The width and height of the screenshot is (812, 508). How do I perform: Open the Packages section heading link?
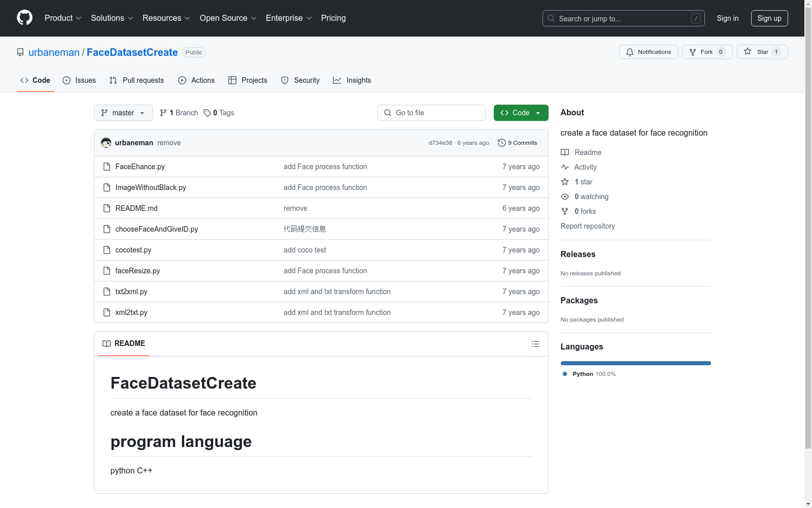579,300
